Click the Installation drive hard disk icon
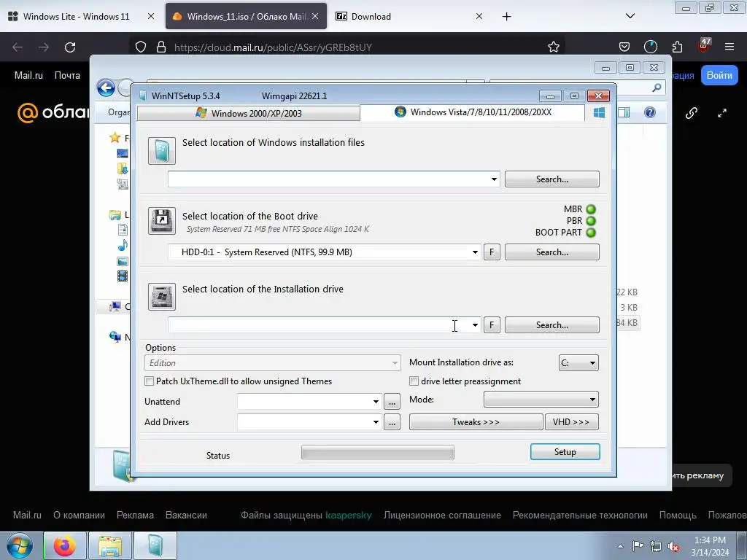The width and height of the screenshot is (747, 560). [161, 296]
